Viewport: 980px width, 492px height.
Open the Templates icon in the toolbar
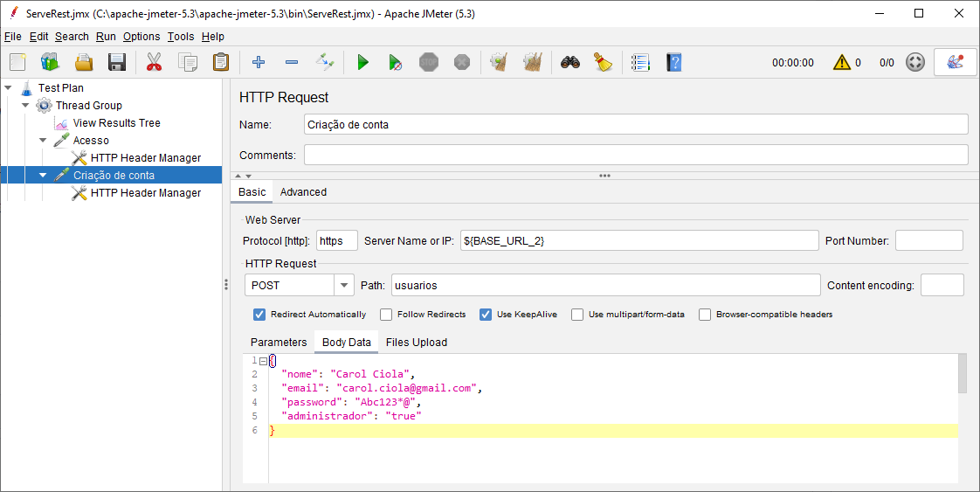[50, 62]
